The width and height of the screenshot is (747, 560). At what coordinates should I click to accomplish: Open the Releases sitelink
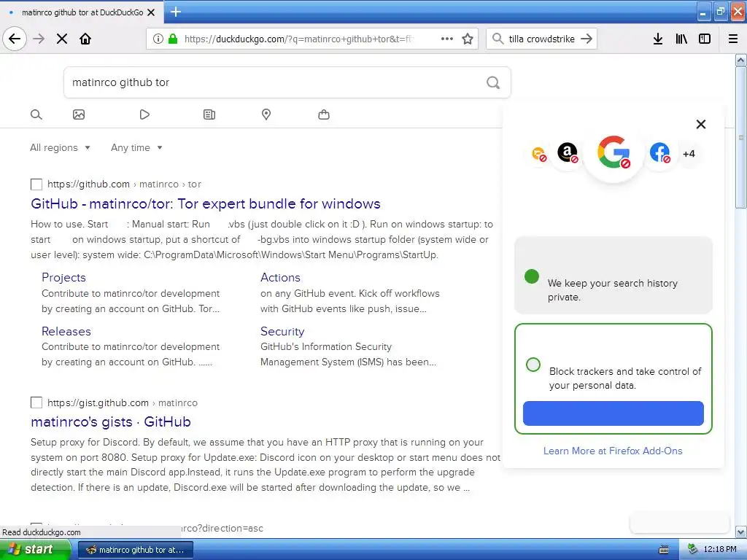point(66,332)
